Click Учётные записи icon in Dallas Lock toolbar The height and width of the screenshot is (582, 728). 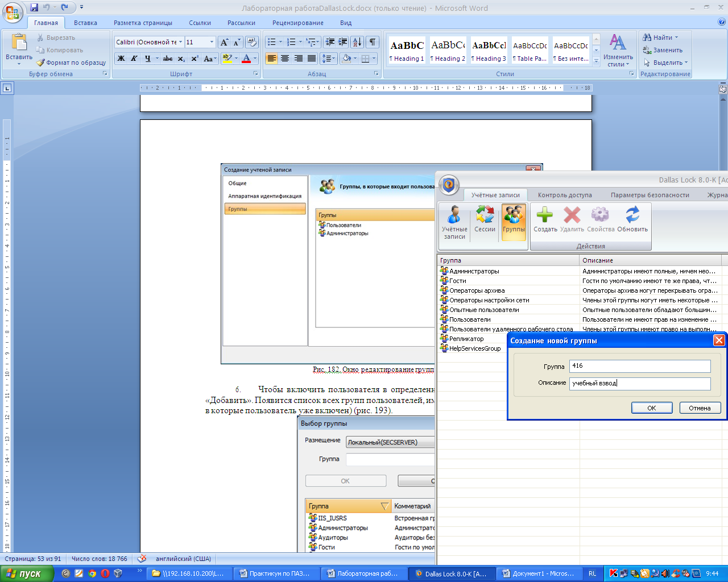pyautogui.click(x=454, y=223)
